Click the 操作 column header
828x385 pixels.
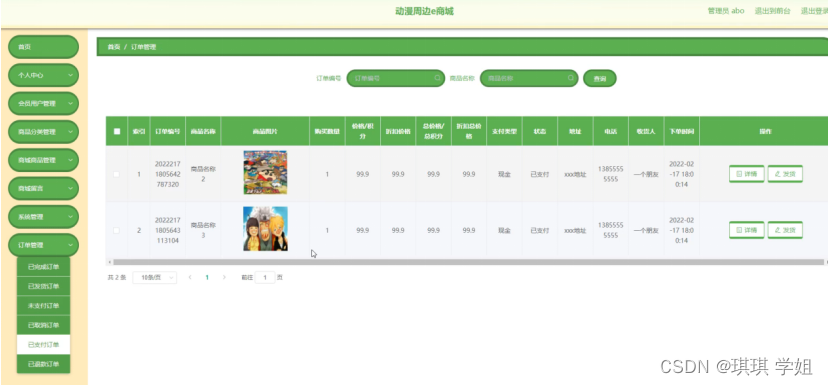(765, 132)
